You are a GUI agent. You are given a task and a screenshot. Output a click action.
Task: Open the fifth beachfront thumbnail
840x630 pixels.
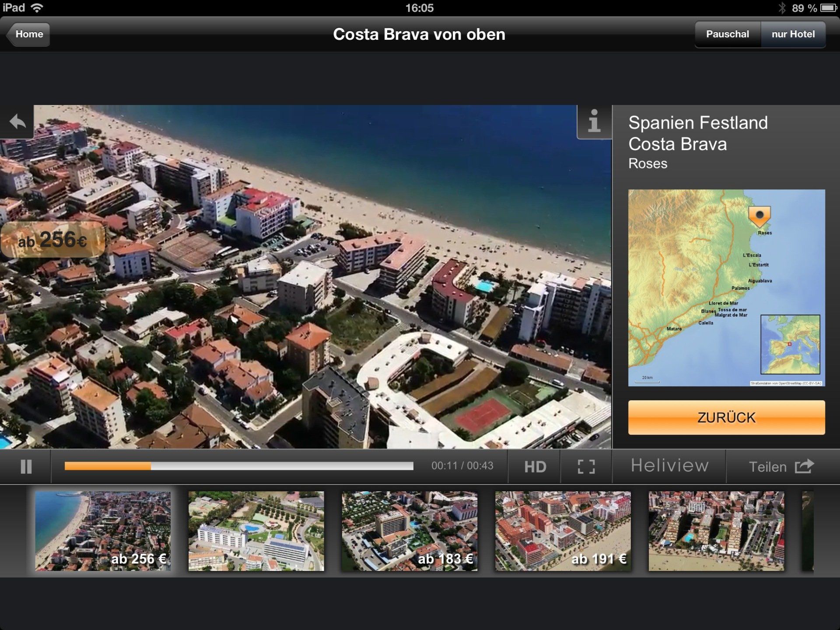pos(716,531)
